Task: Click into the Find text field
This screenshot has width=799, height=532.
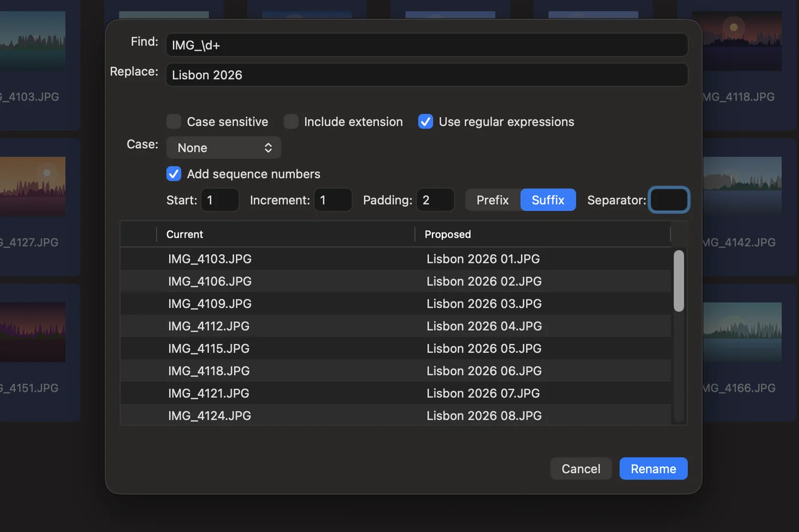Action: (427, 45)
